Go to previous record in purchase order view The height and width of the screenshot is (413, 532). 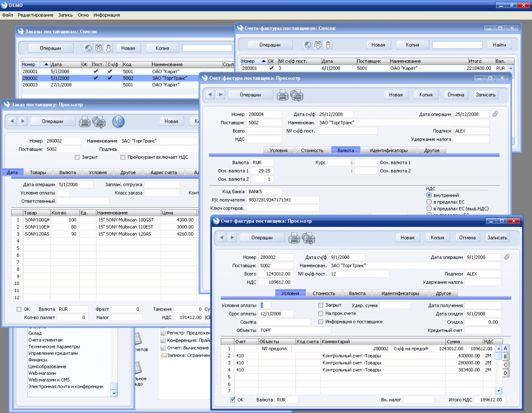point(13,121)
